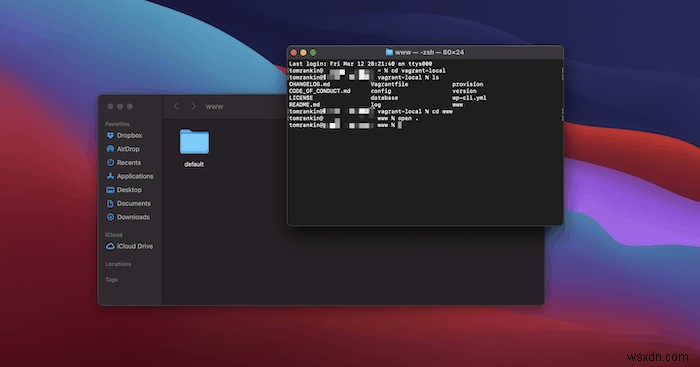
Task: Click the iCloud section header in Finder
Action: (114, 234)
